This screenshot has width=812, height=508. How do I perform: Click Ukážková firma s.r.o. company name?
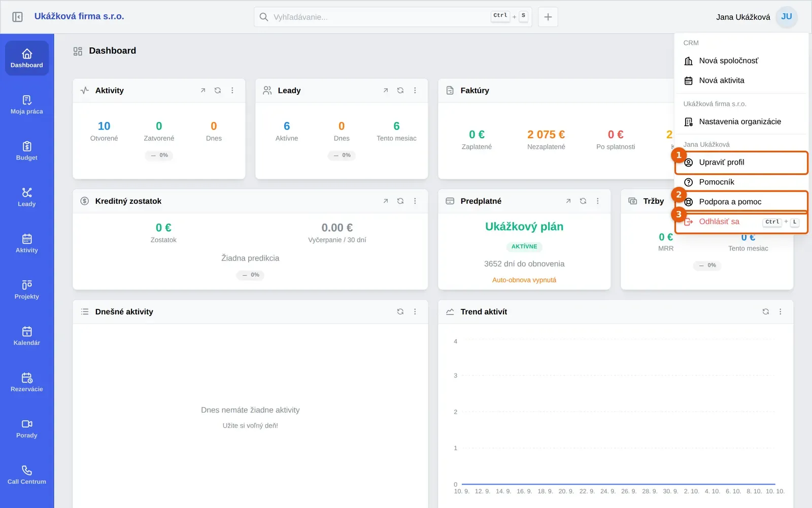79,16
